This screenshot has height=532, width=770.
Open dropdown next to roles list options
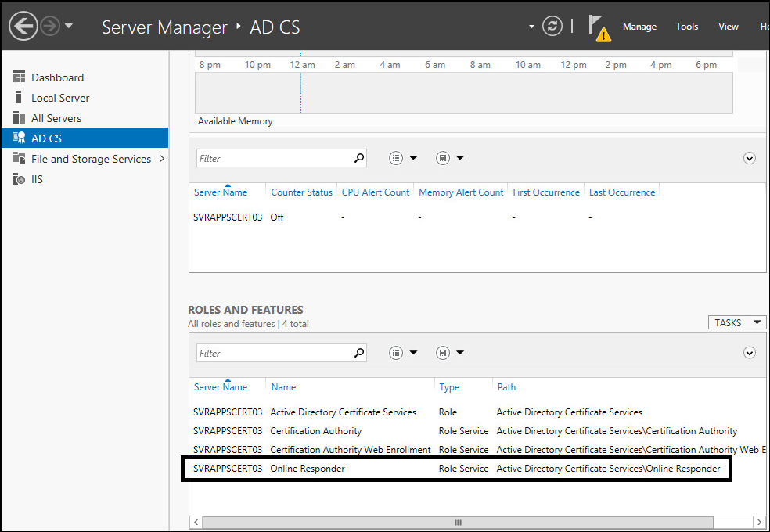click(413, 353)
